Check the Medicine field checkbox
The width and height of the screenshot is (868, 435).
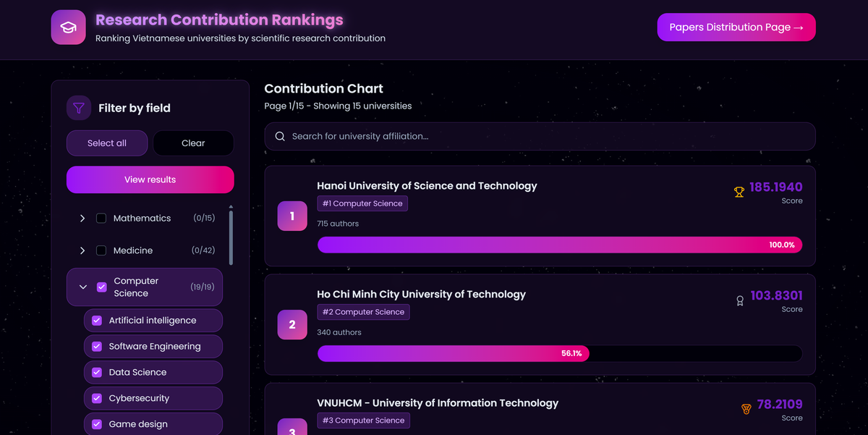[101, 250]
